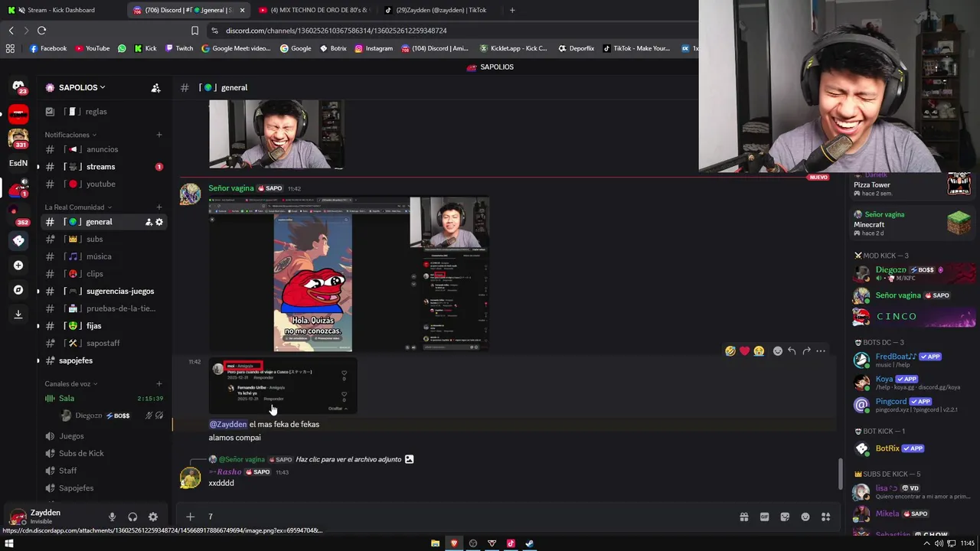
Task: Click the discord.com address bar
Action: click(x=452, y=31)
